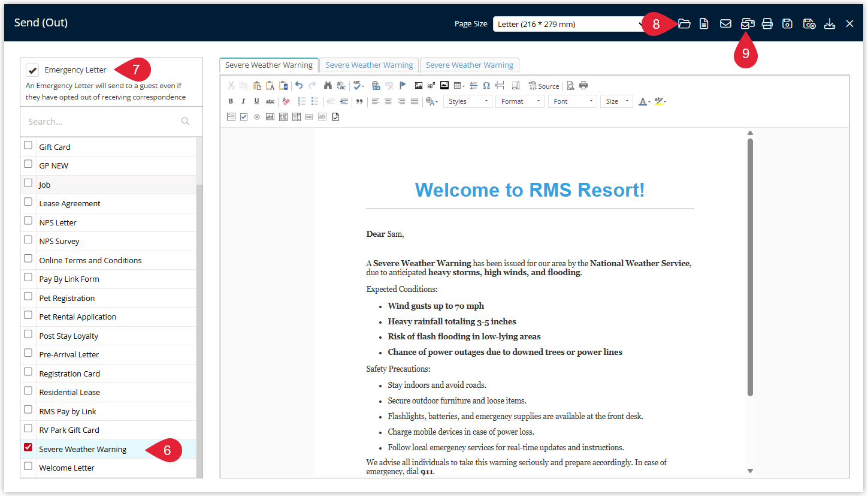Check the GP NEW checkbox
Screen dimensions: 868x497
[x=28, y=164]
